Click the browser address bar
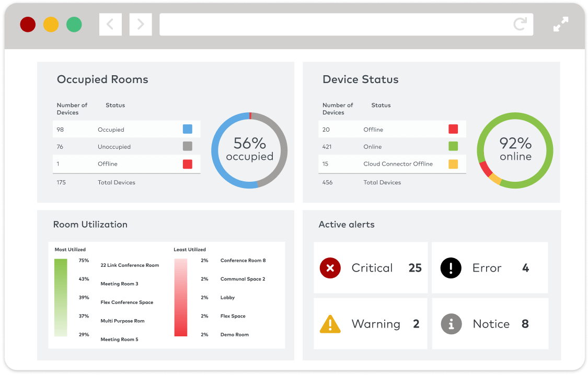The width and height of the screenshot is (588, 375). (346, 24)
